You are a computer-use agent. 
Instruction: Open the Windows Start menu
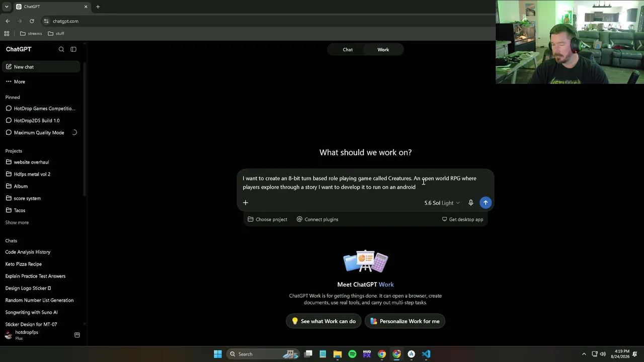coord(218,354)
